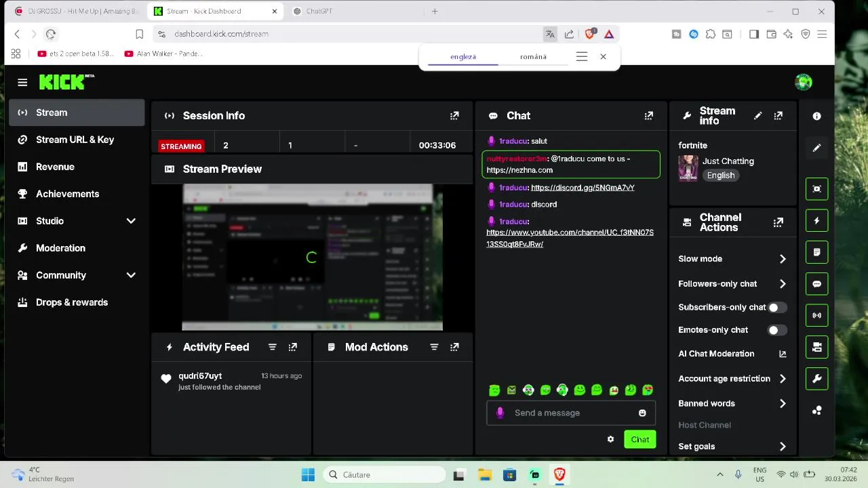
Task: Edit stream info with the pencil icon
Action: tap(758, 116)
